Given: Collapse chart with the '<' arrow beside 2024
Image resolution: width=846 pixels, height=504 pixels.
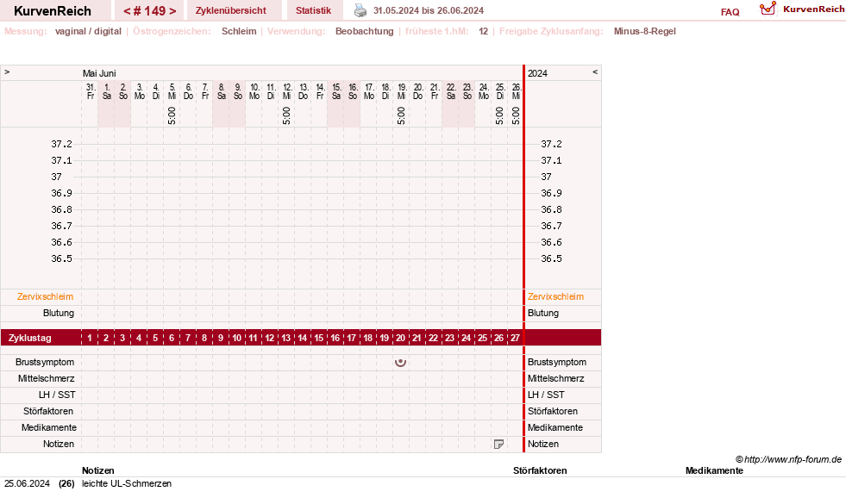Looking at the screenshot, I should [595, 72].
